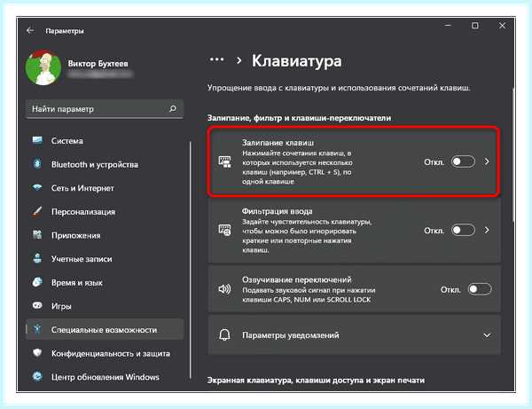
Task: Click the Фильтрация ввода title
Action: (x=278, y=211)
